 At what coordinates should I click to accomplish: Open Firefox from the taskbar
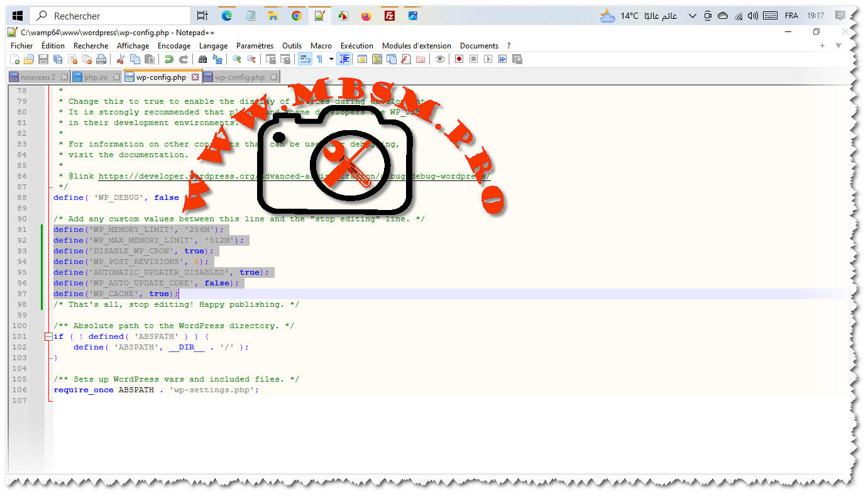(366, 16)
